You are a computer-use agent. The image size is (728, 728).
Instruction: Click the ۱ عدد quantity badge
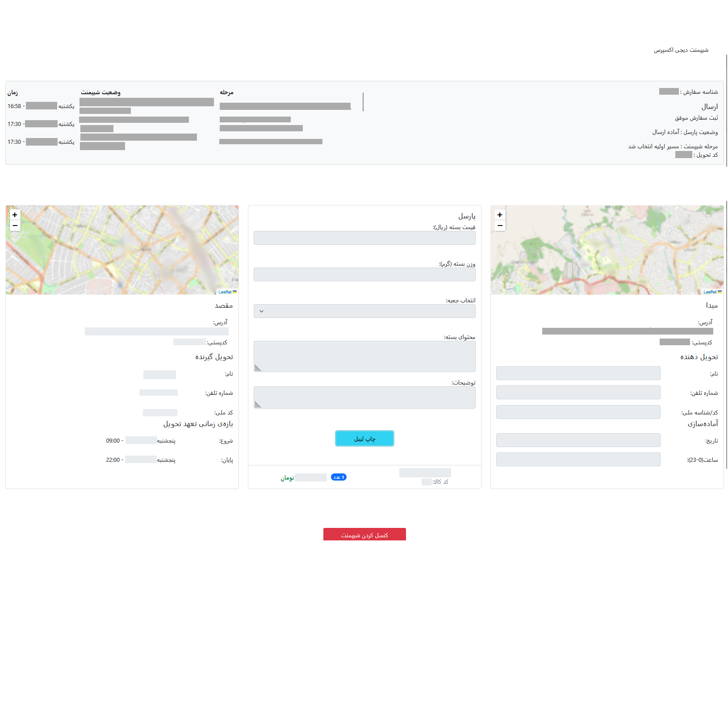tap(339, 477)
